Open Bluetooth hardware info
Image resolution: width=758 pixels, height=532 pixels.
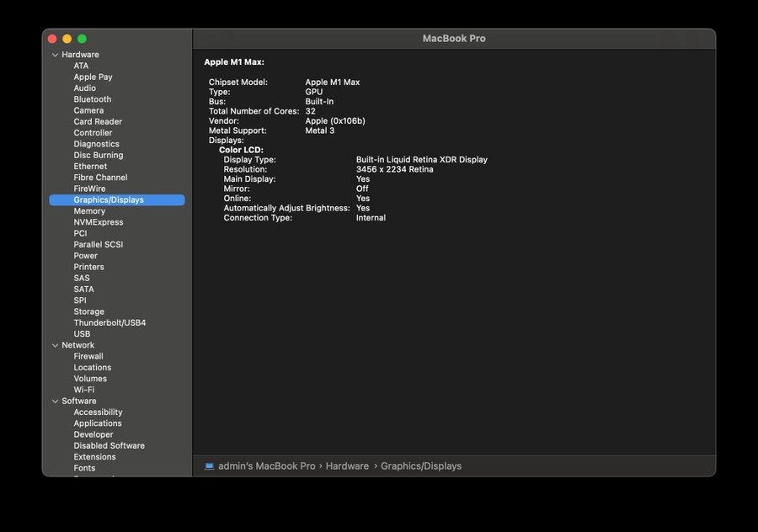(x=93, y=99)
